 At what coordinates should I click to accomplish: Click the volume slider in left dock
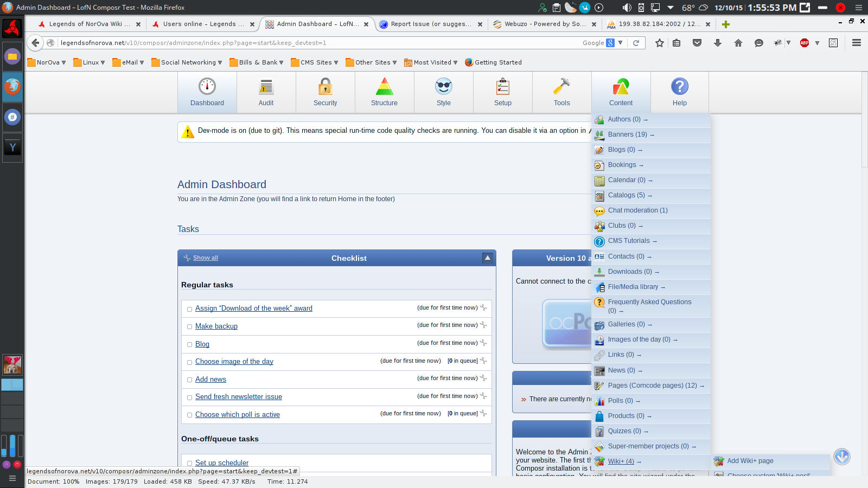(12, 446)
